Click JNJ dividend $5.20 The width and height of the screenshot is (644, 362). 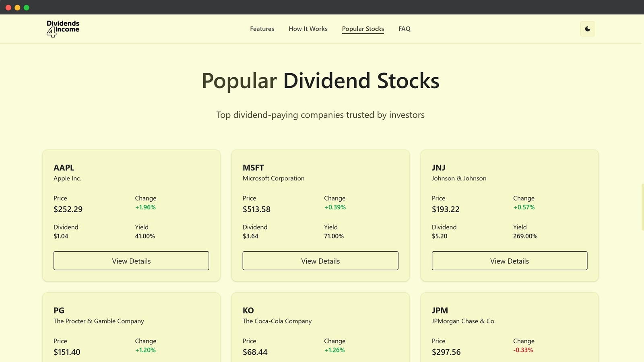coord(440,236)
